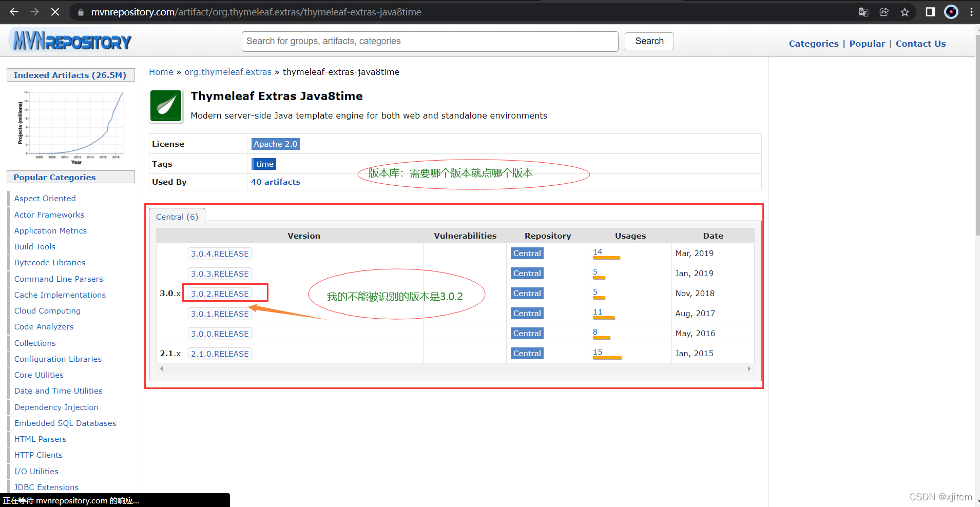Open the Contact Us link
Image resolution: width=980 pixels, height=507 pixels.
point(920,44)
